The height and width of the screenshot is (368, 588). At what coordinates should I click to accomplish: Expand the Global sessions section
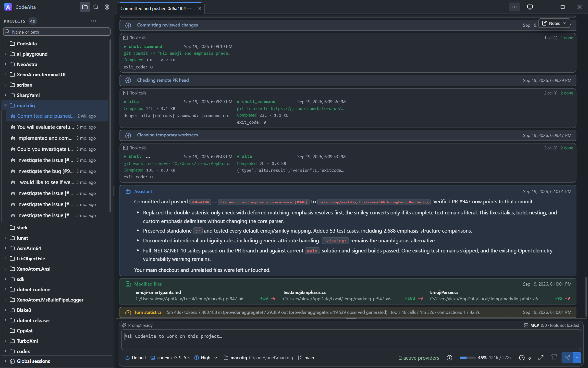point(5,361)
